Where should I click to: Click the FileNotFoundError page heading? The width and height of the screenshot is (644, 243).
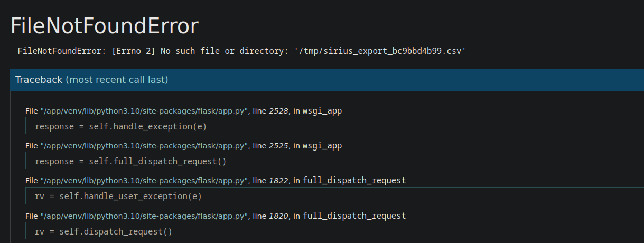(x=105, y=26)
